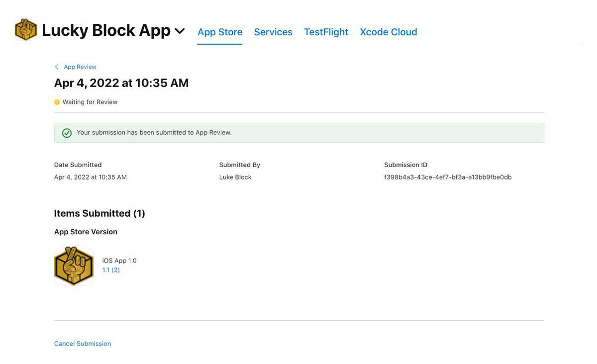This screenshot has width=597, height=364.
Task: Click Cancel Submission
Action: tap(83, 343)
